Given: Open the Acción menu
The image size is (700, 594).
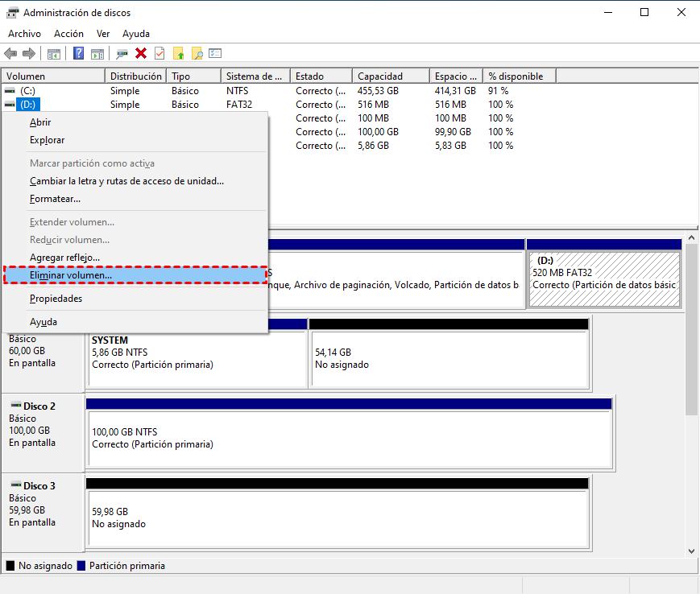Looking at the screenshot, I should (x=68, y=34).
